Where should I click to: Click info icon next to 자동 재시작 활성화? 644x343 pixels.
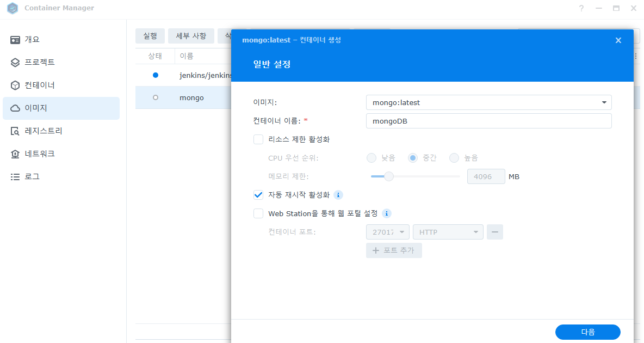338,195
